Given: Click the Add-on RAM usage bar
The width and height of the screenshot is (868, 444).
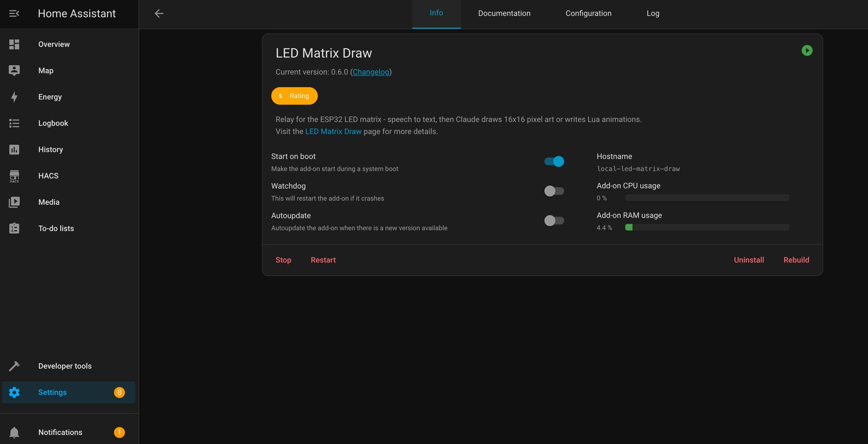Looking at the screenshot, I should (x=707, y=227).
